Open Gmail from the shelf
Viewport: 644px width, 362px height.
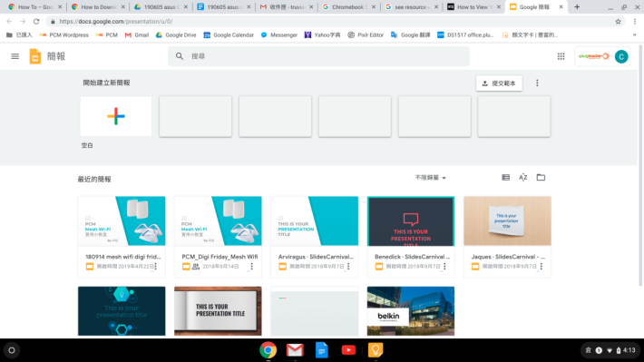click(295, 350)
